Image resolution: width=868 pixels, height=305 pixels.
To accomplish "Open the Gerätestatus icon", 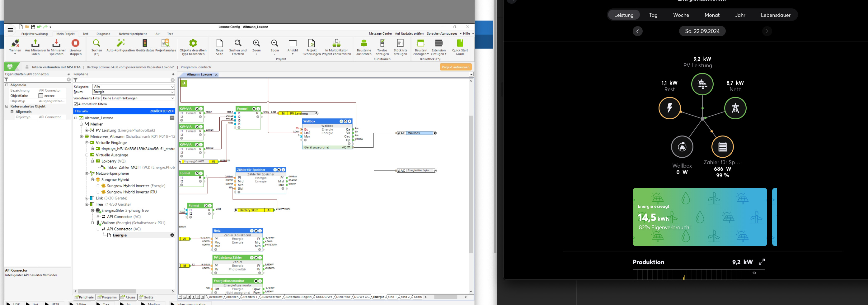I will click(x=145, y=43).
